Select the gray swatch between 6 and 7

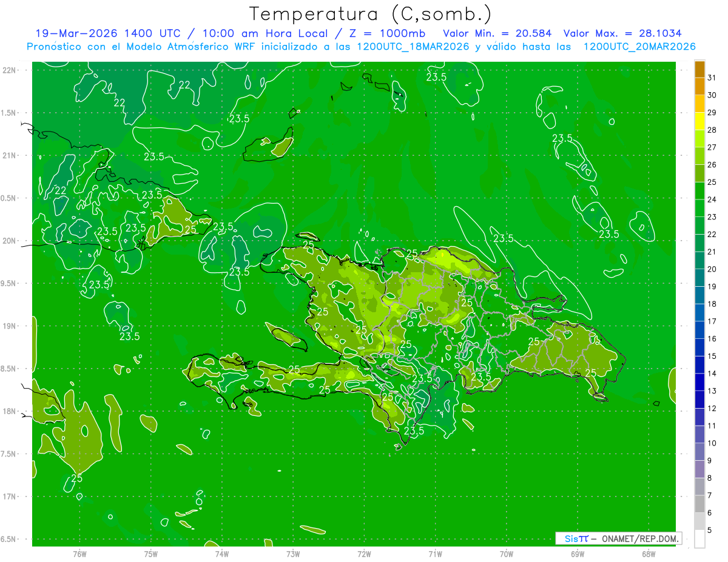(699, 504)
